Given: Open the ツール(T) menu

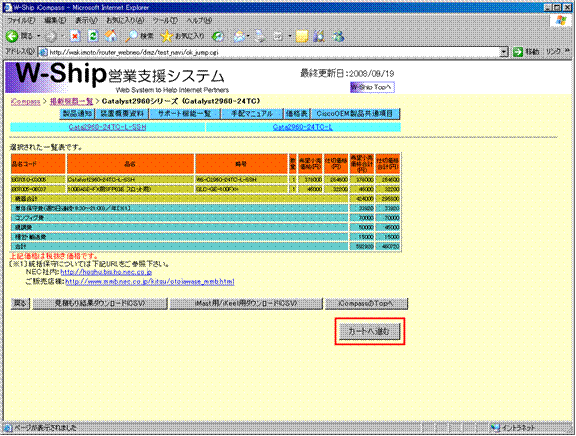Looking at the screenshot, I should pyautogui.click(x=165, y=21).
